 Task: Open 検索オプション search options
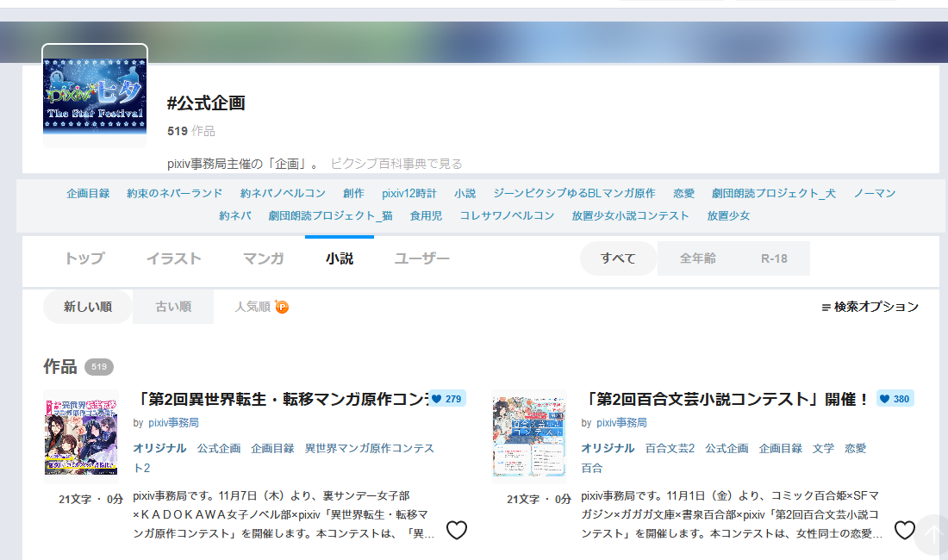[x=870, y=307]
